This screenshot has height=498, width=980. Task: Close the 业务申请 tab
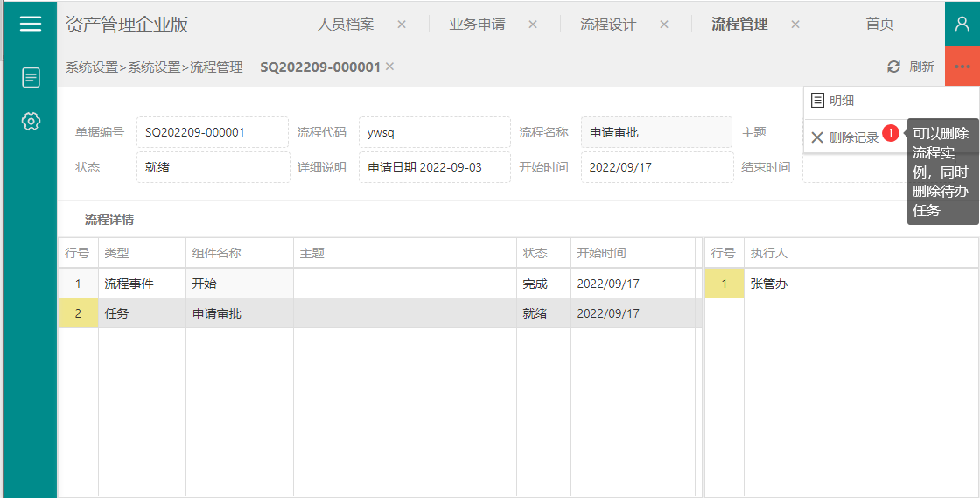pyautogui.click(x=533, y=25)
